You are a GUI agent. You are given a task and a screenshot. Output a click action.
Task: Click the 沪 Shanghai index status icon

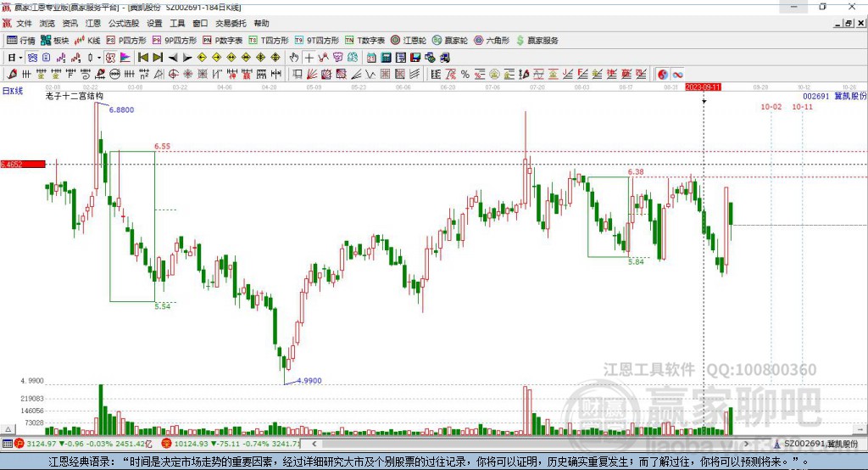pos(19,444)
